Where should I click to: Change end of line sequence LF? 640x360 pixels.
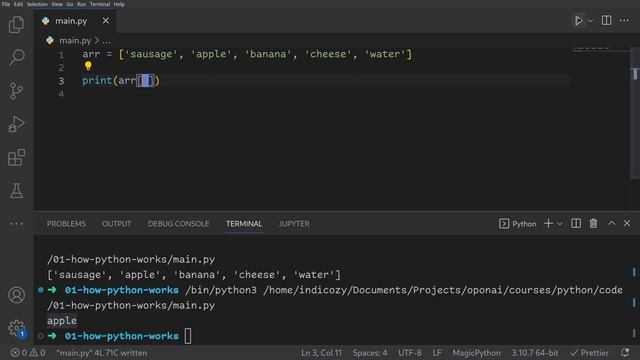(437, 353)
